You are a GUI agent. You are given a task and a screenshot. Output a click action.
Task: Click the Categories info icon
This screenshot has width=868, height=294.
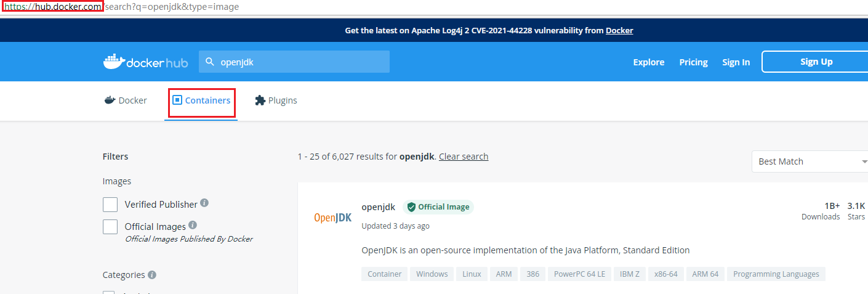click(x=152, y=274)
